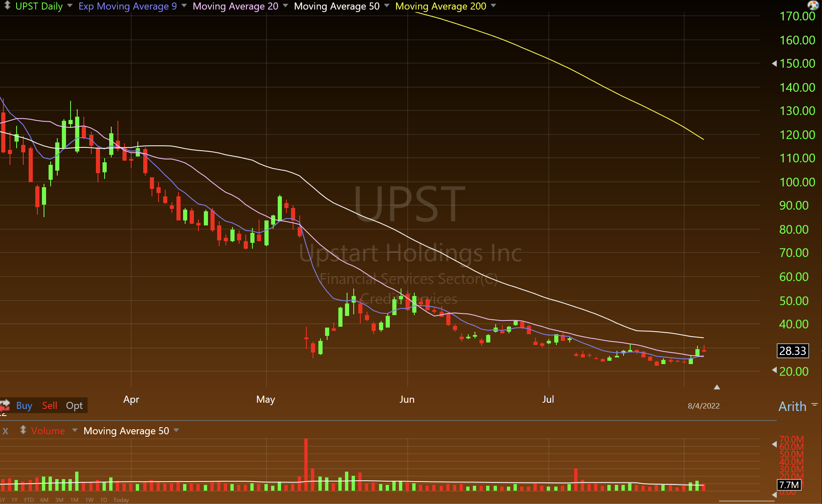Viewport: 822px width, 504px height.
Task: Click the price scale arrow at 20.00
Action: (774, 370)
